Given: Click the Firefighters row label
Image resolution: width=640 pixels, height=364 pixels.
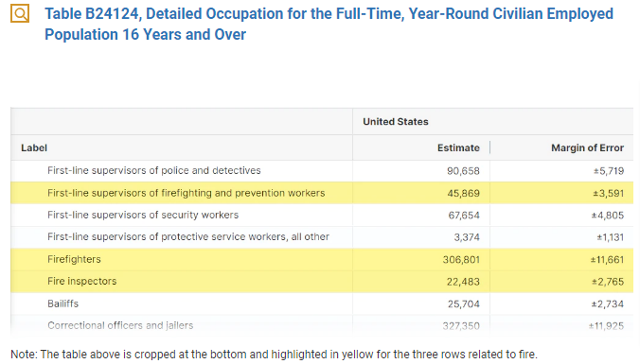Looking at the screenshot, I should (74, 259).
